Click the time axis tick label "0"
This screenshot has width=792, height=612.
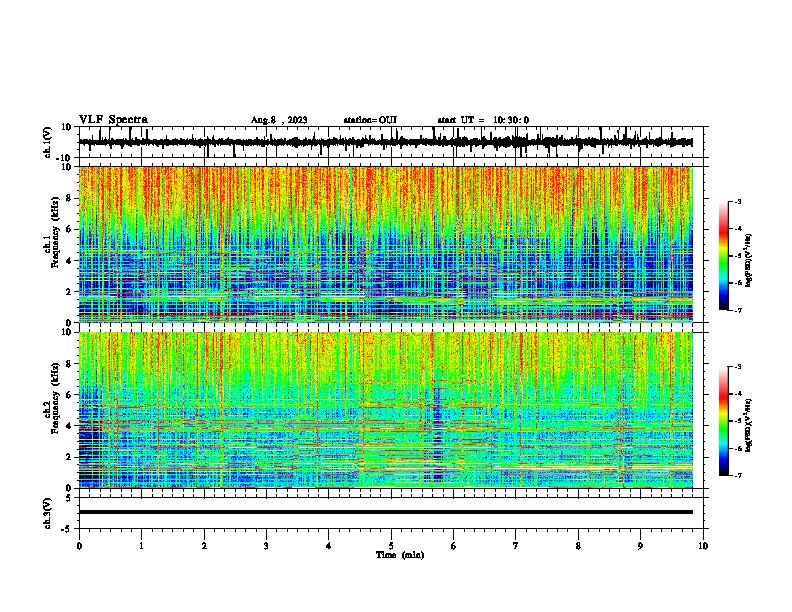coord(79,546)
